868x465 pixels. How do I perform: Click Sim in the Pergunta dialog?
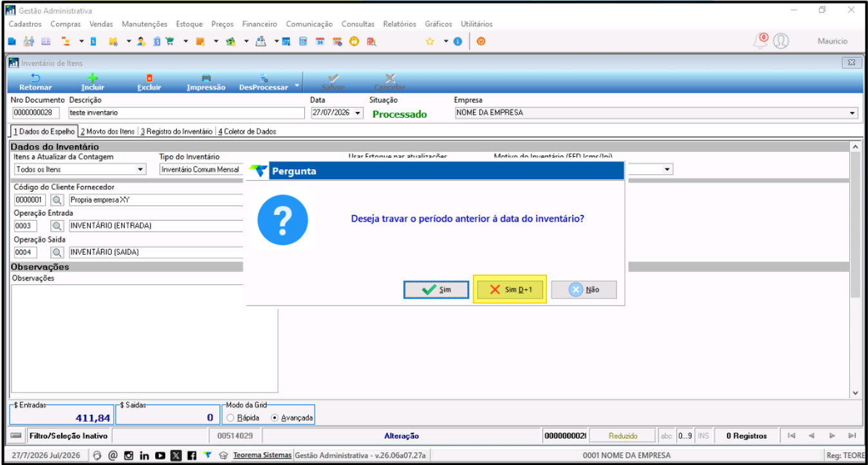pos(436,290)
